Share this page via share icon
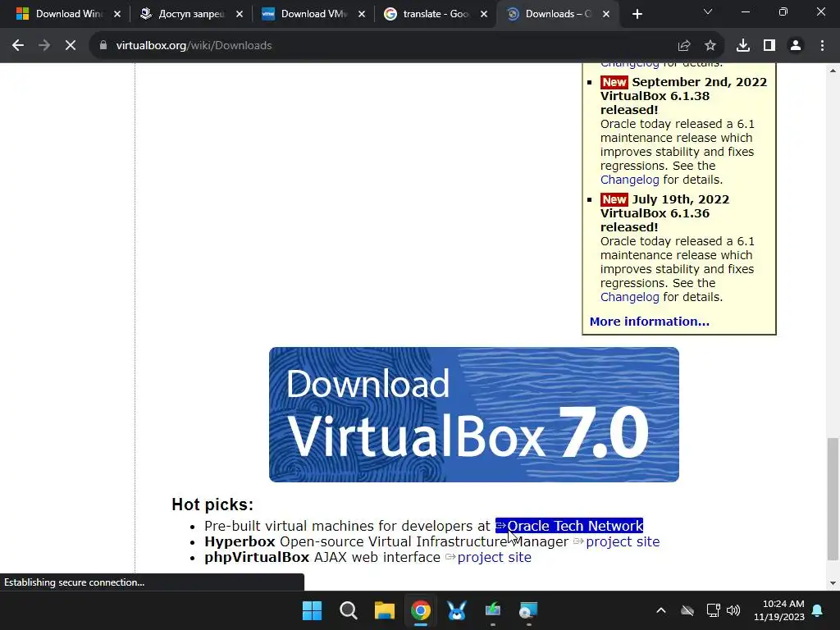The width and height of the screenshot is (840, 630). coord(684,46)
